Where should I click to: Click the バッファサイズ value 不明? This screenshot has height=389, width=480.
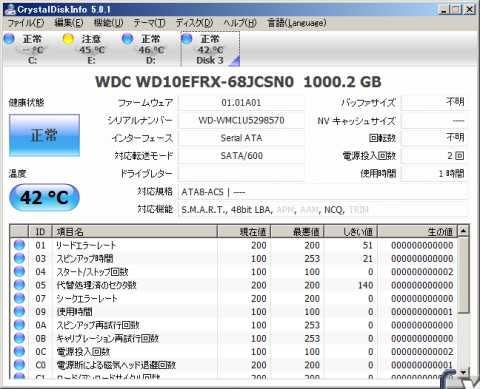pos(434,102)
